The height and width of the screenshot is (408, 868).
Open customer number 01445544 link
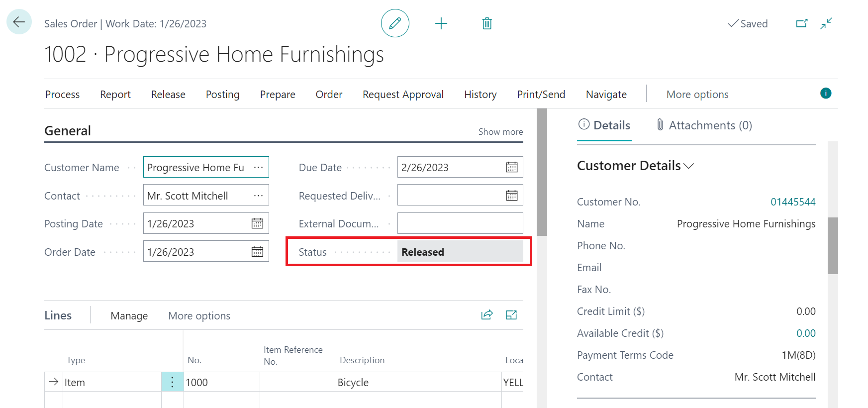(793, 202)
